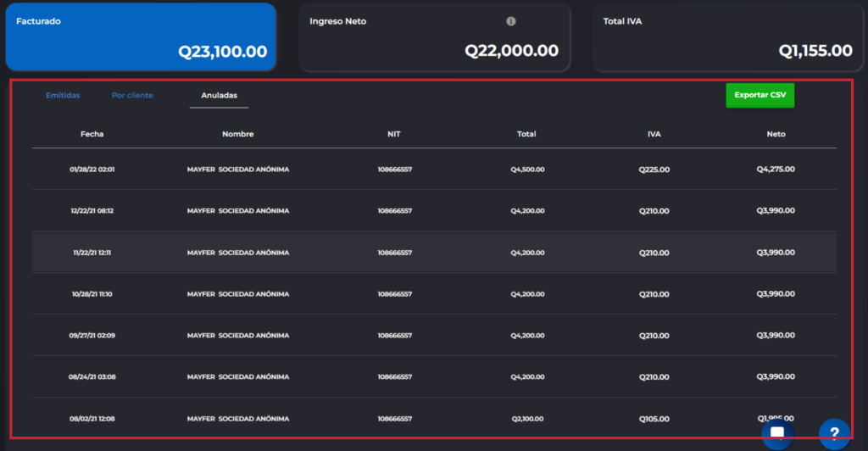Select the Facturado summary card

[x=141, y=36]
